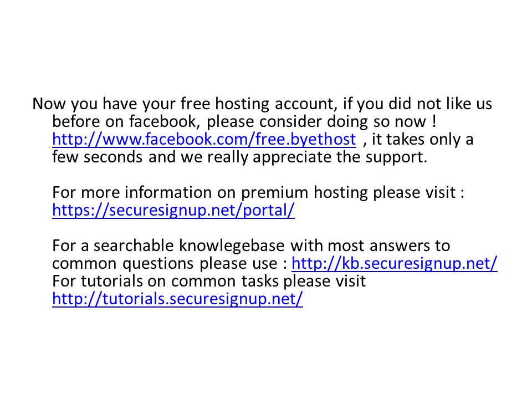Click the phrase ', it takes only a'
The image size is (532, 399).
click(x=418, y=140)
